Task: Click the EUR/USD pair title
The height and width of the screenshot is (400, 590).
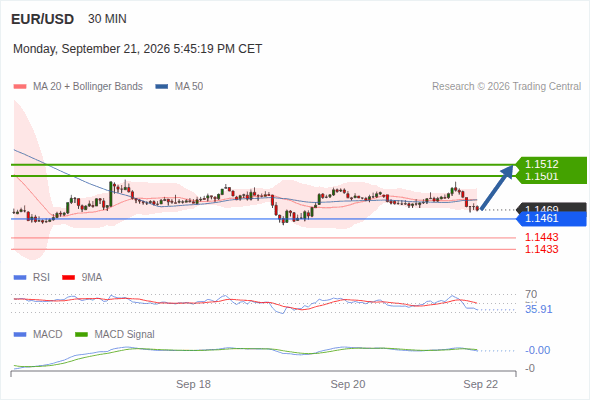Action: click(x=43, y=19)
